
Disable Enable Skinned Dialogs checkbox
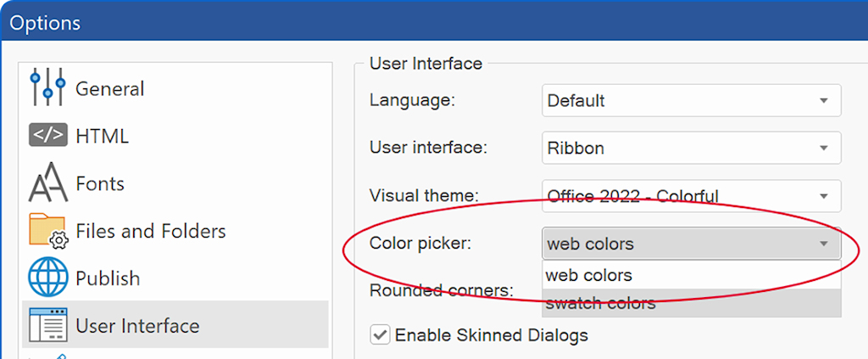(380, 335)
